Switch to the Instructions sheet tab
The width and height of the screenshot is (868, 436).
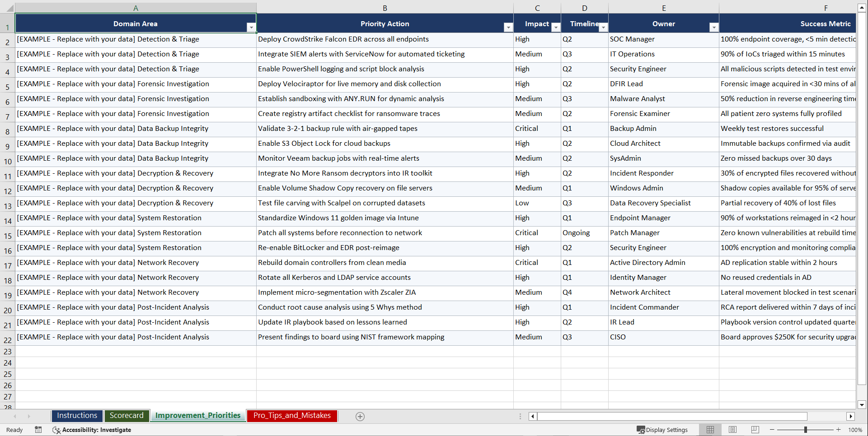click(x=77, y=416)
